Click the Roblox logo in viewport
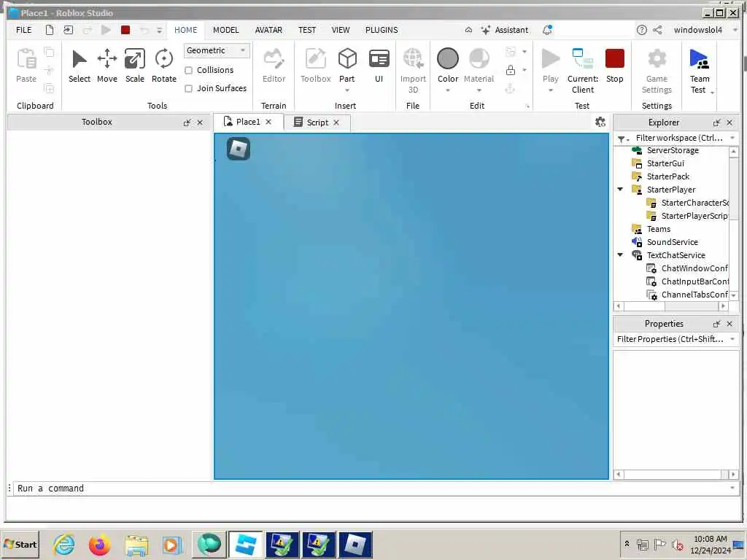The image size is (747, 560). (239, 149)
